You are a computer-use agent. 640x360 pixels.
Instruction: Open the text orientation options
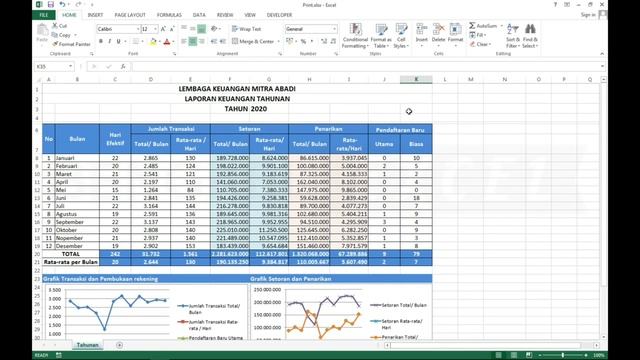click(215, 29)
